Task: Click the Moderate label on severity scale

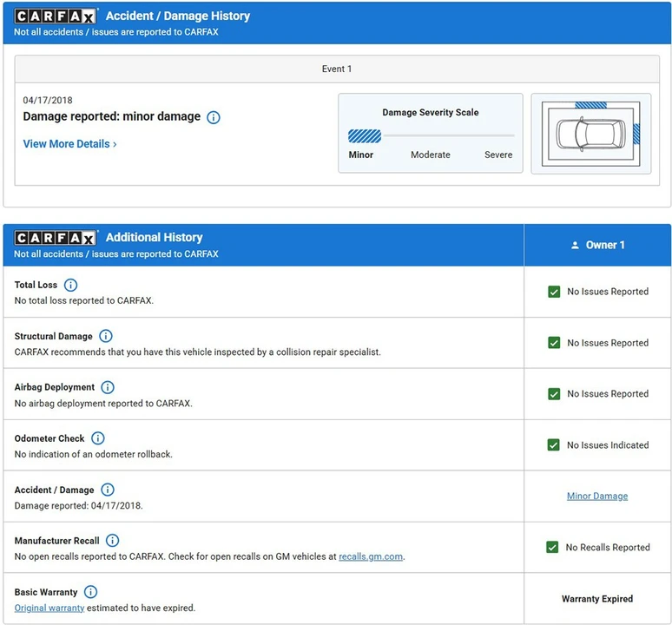Action: [431, 155]
